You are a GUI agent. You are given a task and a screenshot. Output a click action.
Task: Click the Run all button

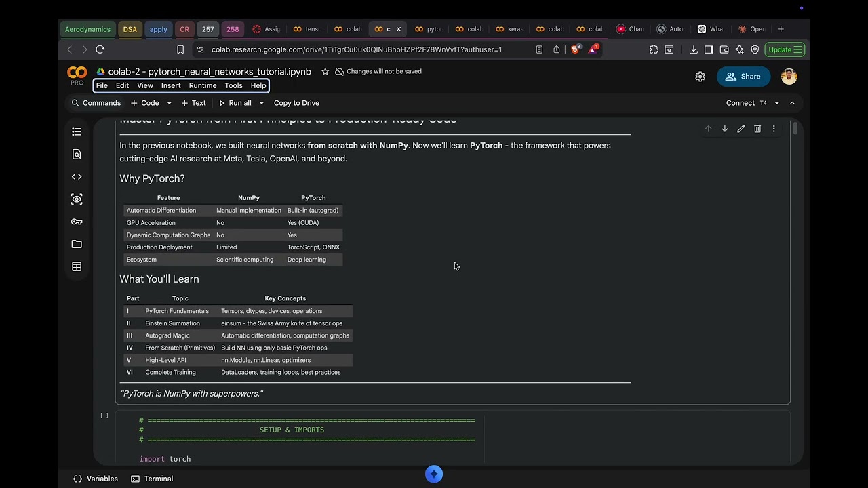coord(235,103)
